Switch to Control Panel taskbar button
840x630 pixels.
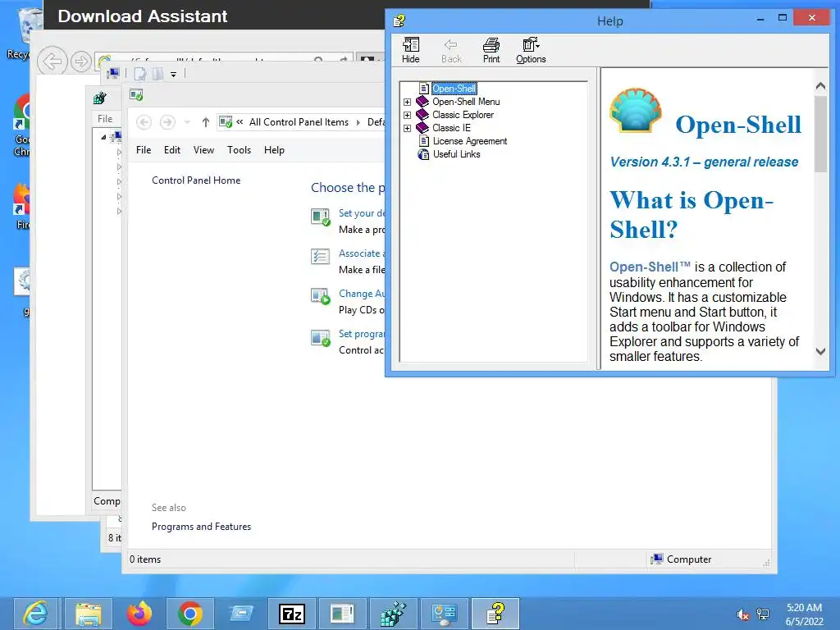444,614
